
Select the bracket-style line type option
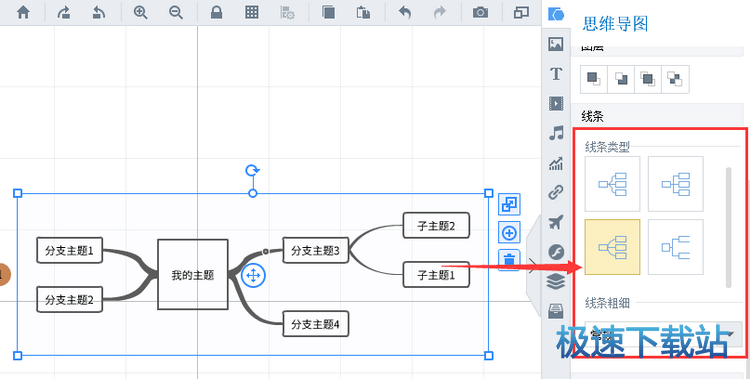[x=675, y=247]
